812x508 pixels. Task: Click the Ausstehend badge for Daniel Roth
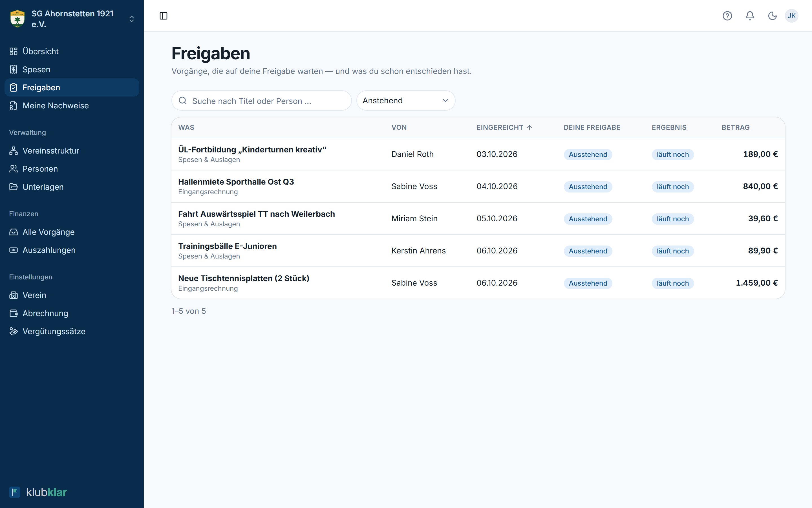[x=588, y=155]
